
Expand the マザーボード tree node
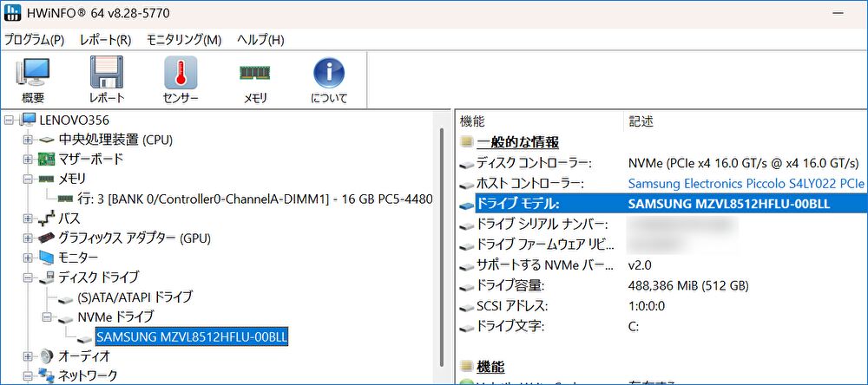pos(28,160)
